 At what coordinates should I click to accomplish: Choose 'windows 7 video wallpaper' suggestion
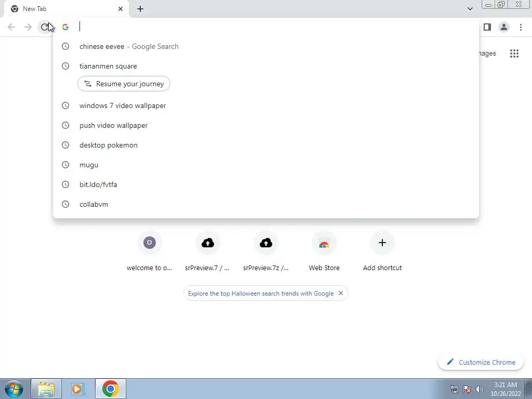[266, 105]
